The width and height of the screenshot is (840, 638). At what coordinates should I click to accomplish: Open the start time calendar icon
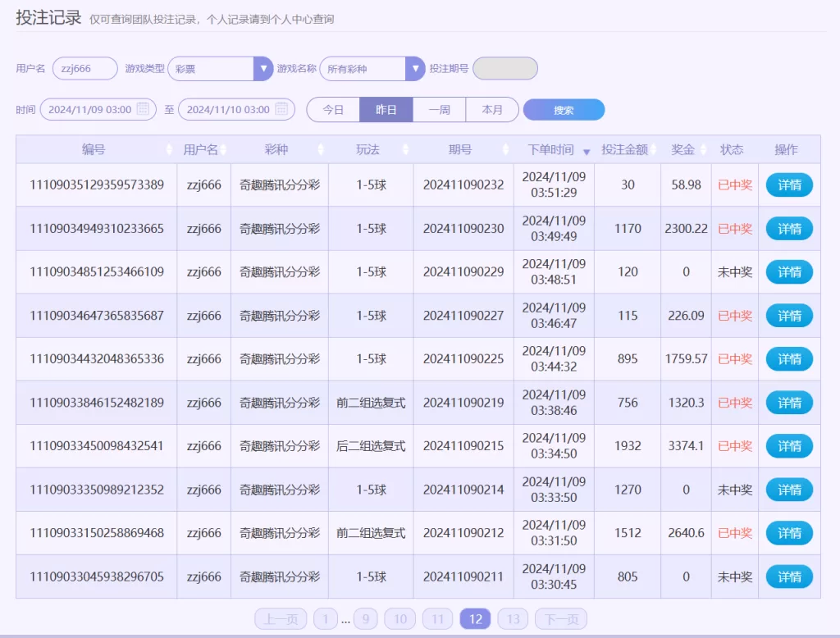143,109
